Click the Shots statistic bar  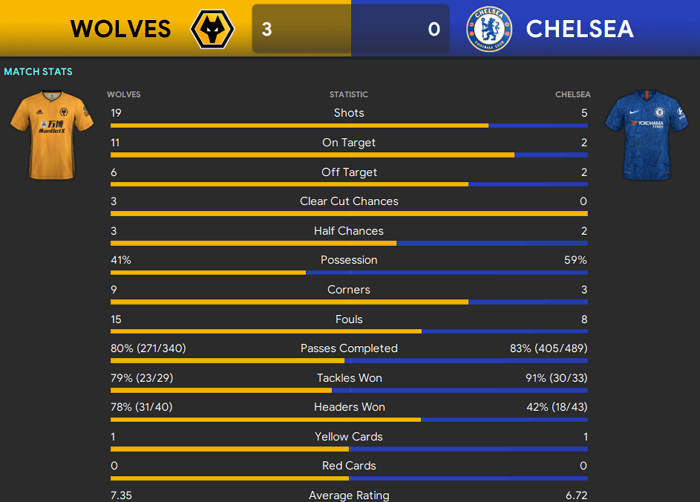tap(349, 126)
